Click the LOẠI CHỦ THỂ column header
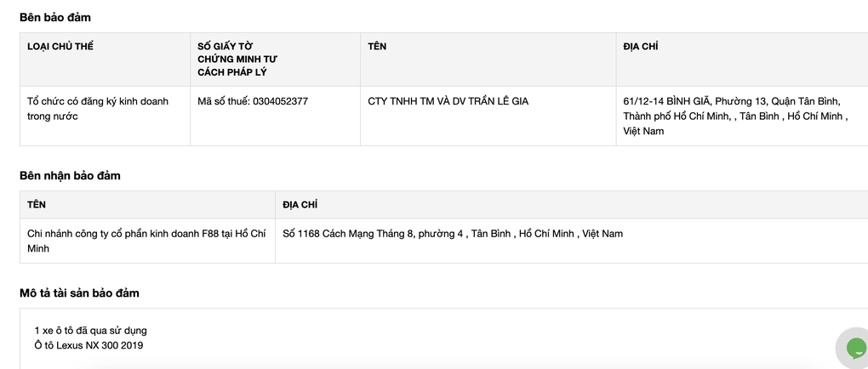This screenshot has height=369, width=868. pyautogui.click(x=60, y=47)
